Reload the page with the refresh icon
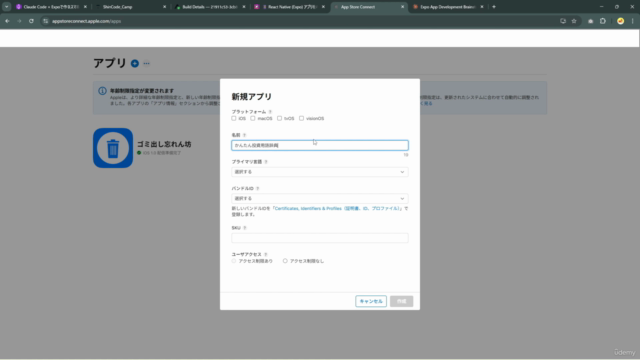640x360 pixels. pyautogui.click(x=31, y=21)
